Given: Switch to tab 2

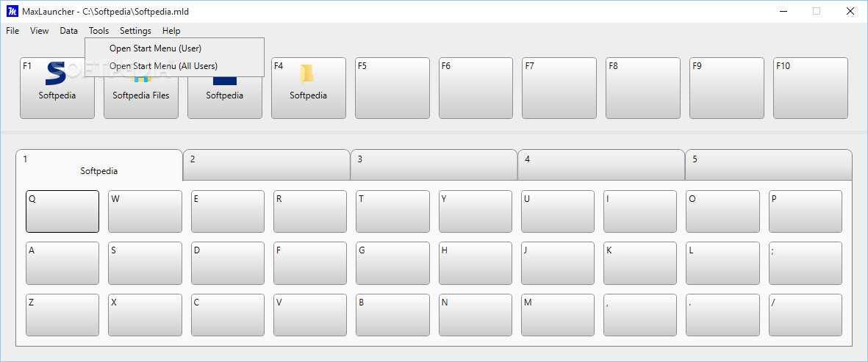Looking at the screenshot, I should [x=266, y=164].
